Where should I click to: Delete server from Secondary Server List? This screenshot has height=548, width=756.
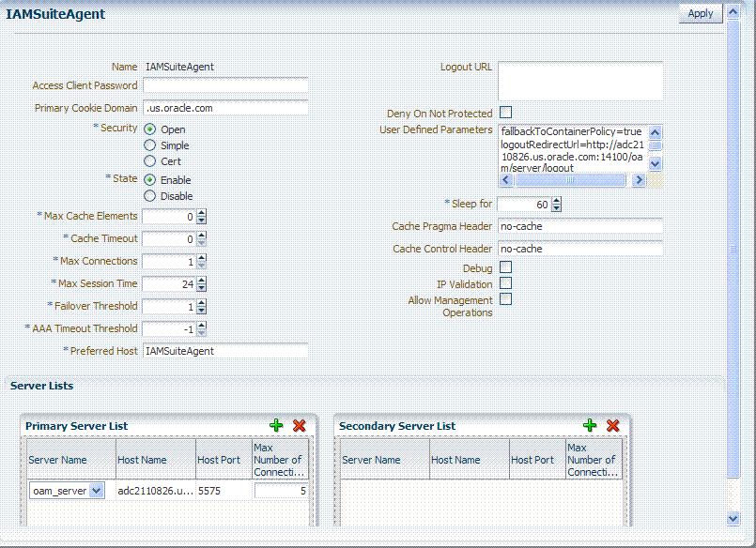[x=613, y=425]
